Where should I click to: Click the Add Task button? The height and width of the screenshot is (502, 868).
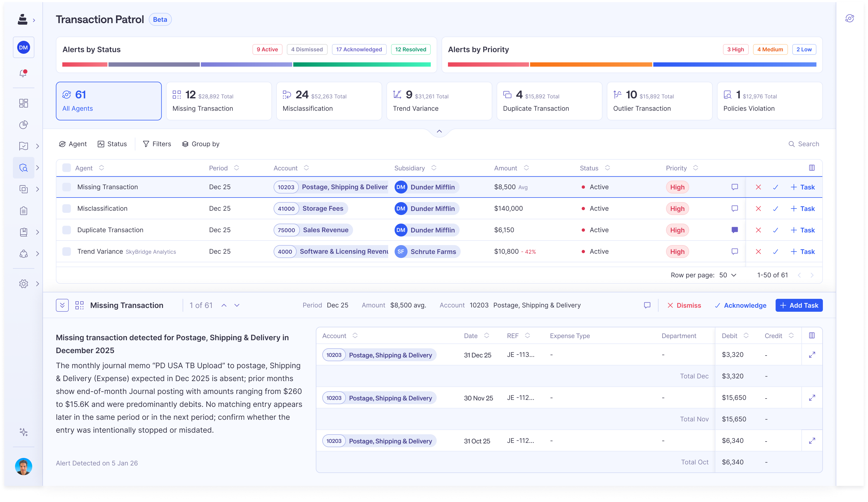point(798,305)
